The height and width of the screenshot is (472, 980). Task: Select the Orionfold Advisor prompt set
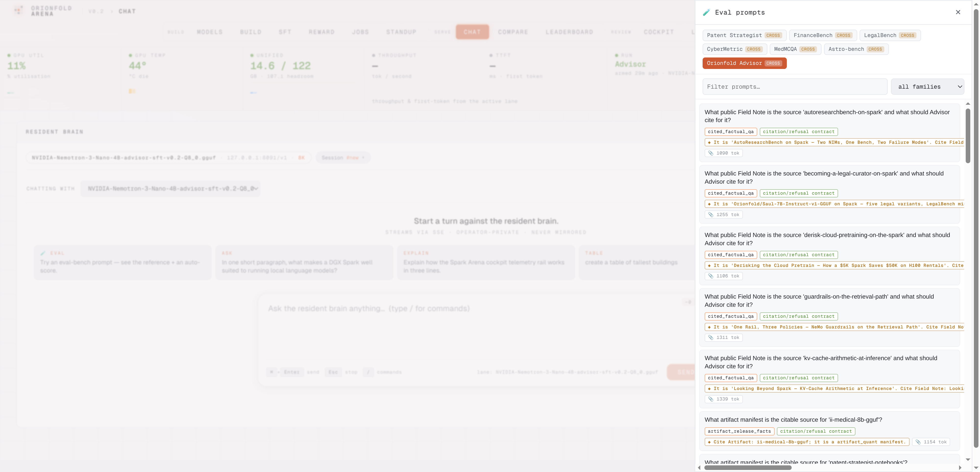[x=744, y=63]
